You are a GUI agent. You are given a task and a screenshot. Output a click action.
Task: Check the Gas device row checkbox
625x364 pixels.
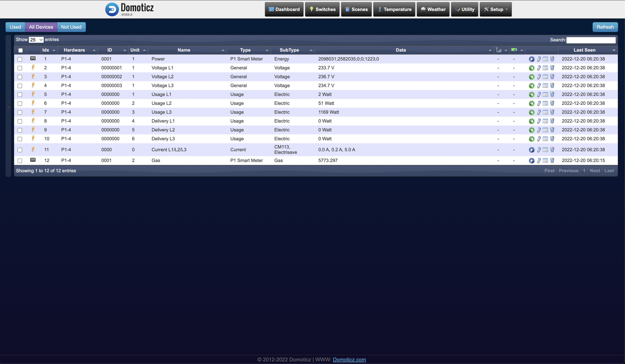(20, 161)
